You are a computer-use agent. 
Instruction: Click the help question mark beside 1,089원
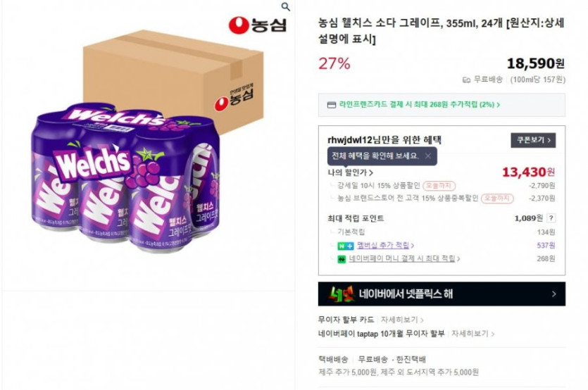pyautogui.click(x=551, y=218)
